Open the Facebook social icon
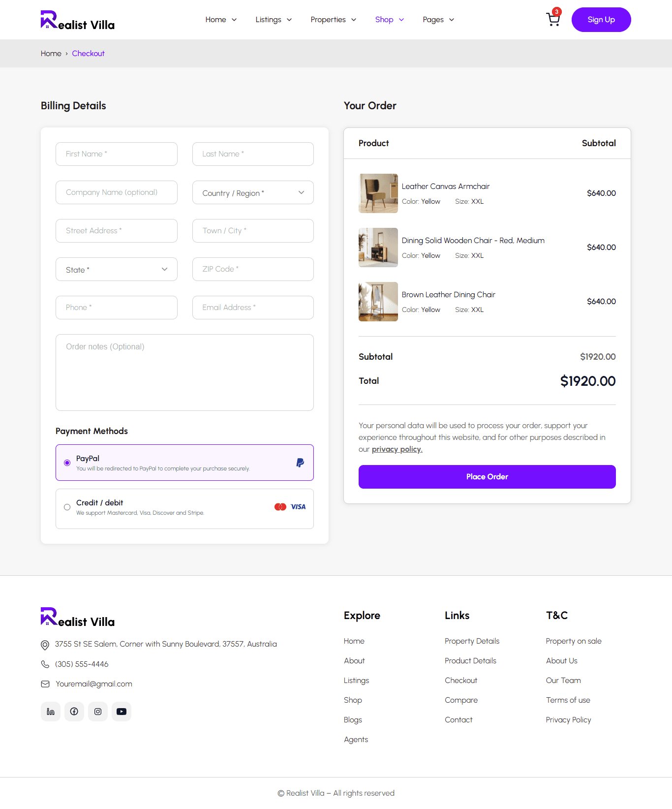The image size is (672, 809). tap(74, 712)
